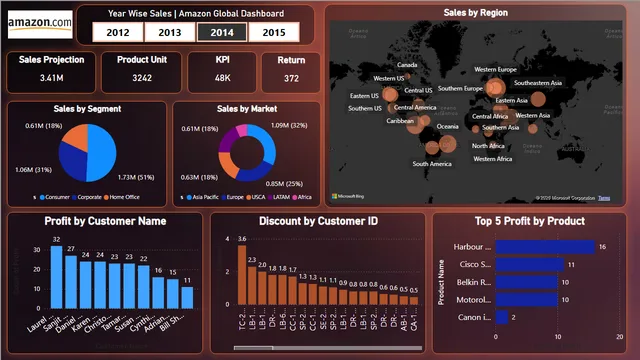This screenshot has height=360, width=640.
Task: Click the Western US label on the map
Action: [x=389, y=78]
